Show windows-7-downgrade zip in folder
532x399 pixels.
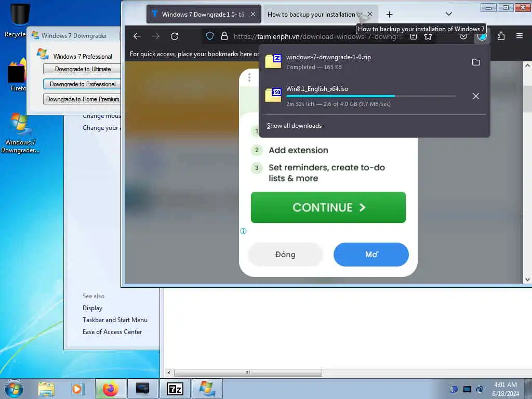476,62
